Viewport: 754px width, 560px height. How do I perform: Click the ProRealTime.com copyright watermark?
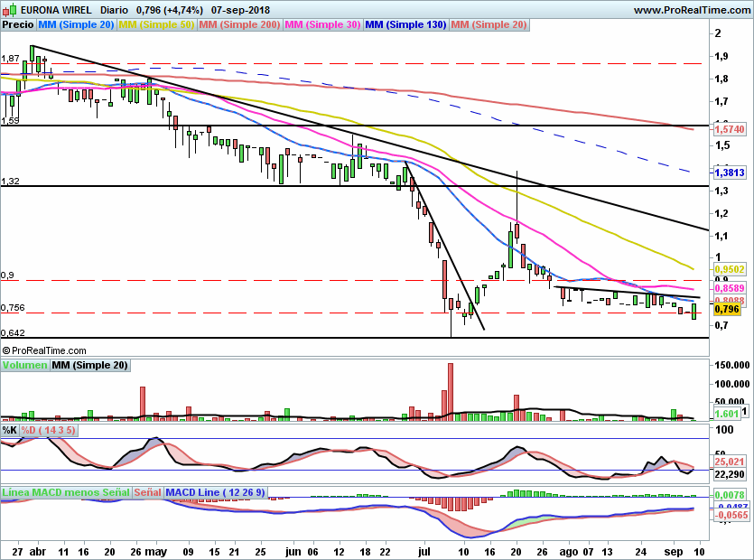click(x=44, y=350)
